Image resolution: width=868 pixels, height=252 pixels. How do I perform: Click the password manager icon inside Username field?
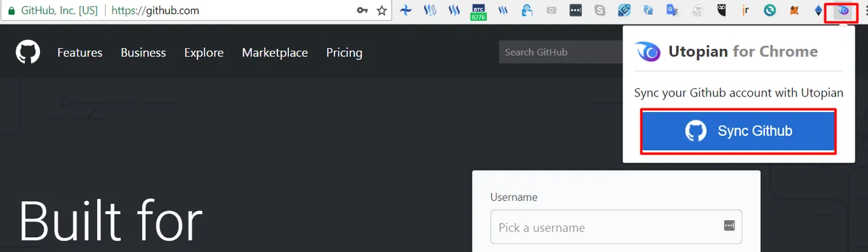coord(730,226)
